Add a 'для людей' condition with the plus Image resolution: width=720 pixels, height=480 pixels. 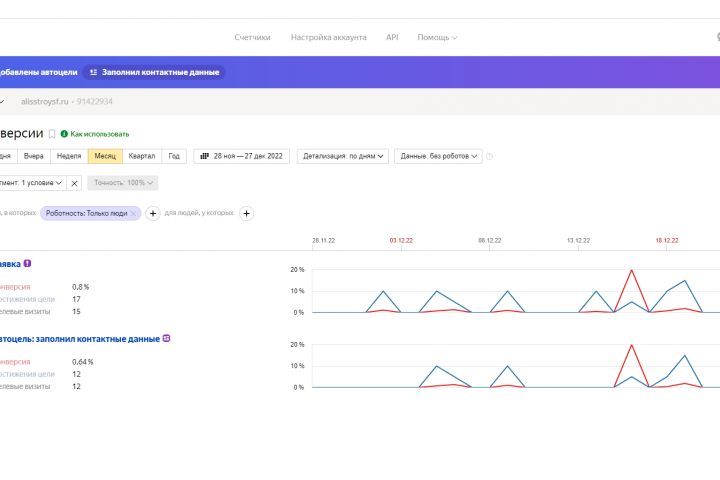pos(247,213)
